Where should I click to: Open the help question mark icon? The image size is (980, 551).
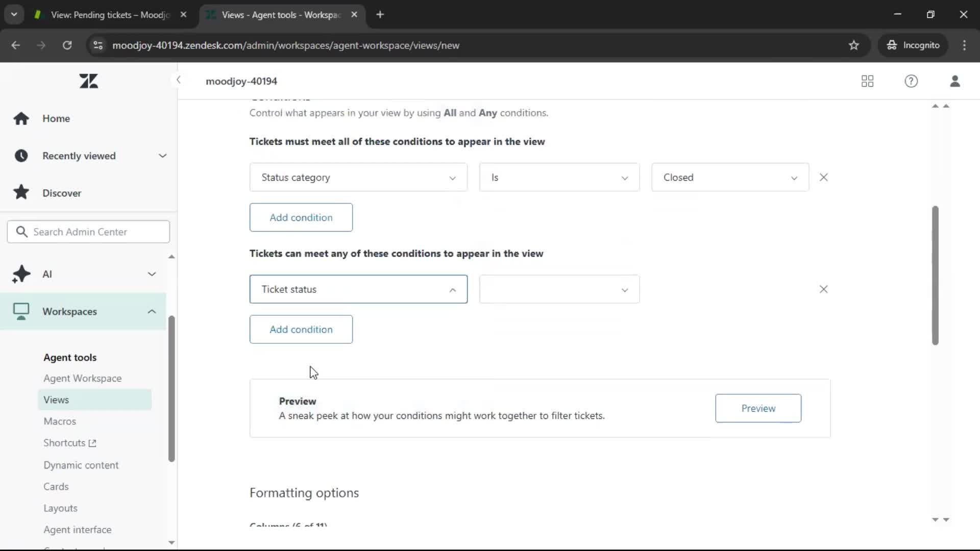coord(911,81)
